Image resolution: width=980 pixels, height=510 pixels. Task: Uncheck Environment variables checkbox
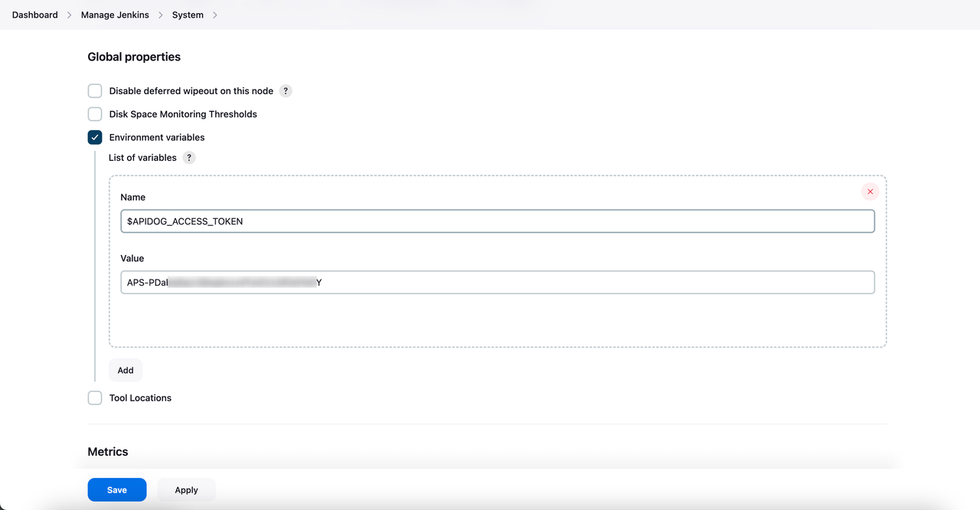(95, 137)
